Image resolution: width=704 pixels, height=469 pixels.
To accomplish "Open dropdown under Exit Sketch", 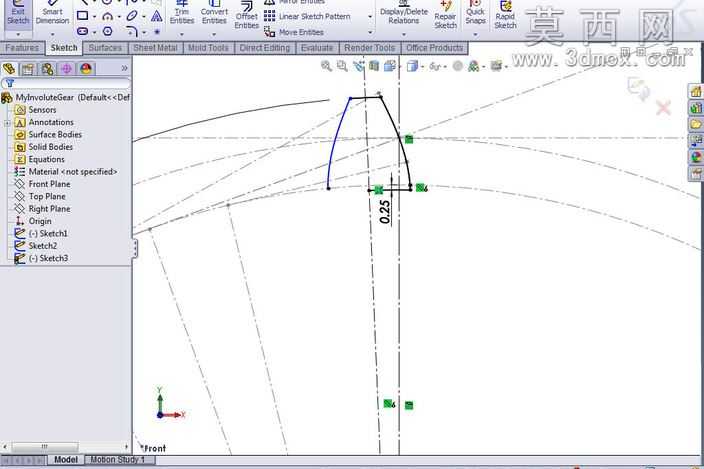I will pos(18,35).
